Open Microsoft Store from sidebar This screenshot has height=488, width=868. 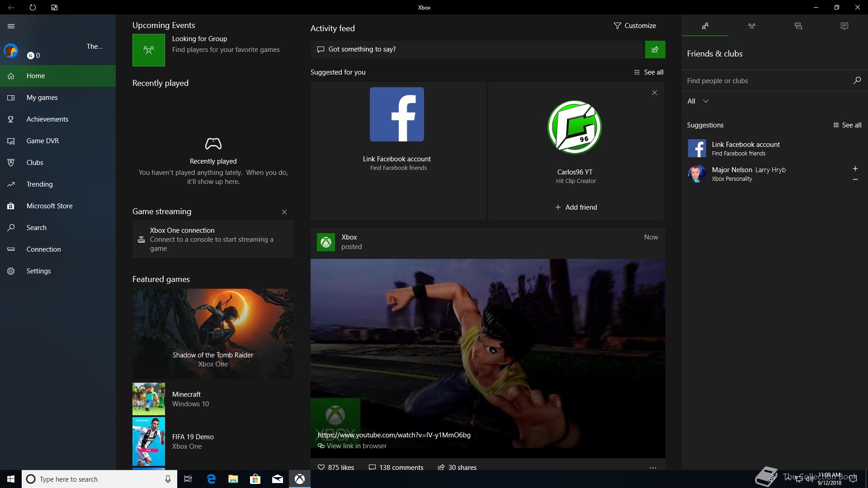coord(58,206)
